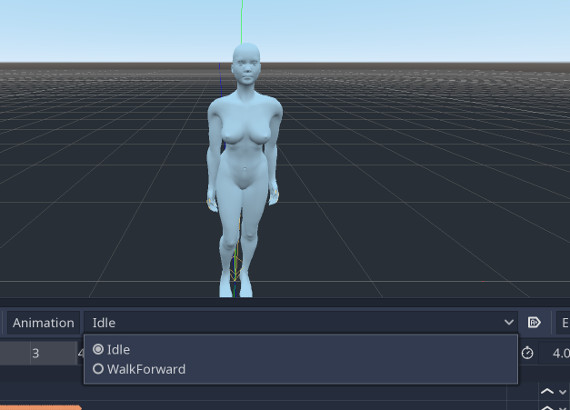The height and width of the screenshot is (410, 570).
Task: Click the animation length field showing 4.0
Action: [555, 353]
